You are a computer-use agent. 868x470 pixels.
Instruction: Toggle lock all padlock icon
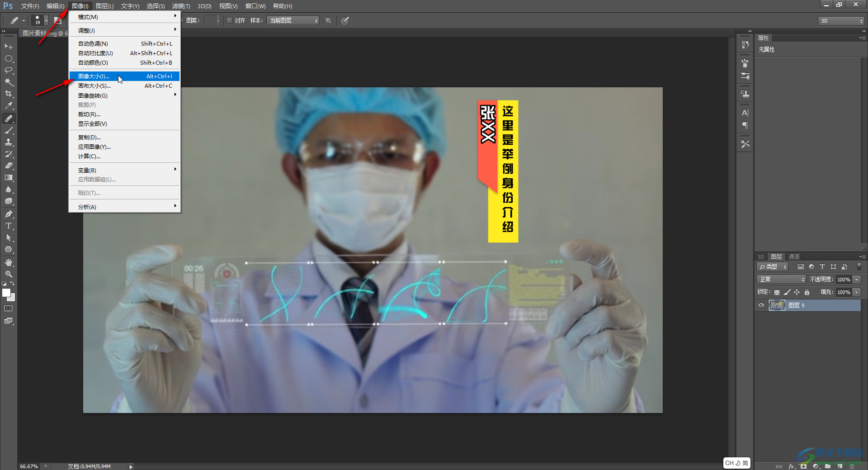(x=807, y=292)
